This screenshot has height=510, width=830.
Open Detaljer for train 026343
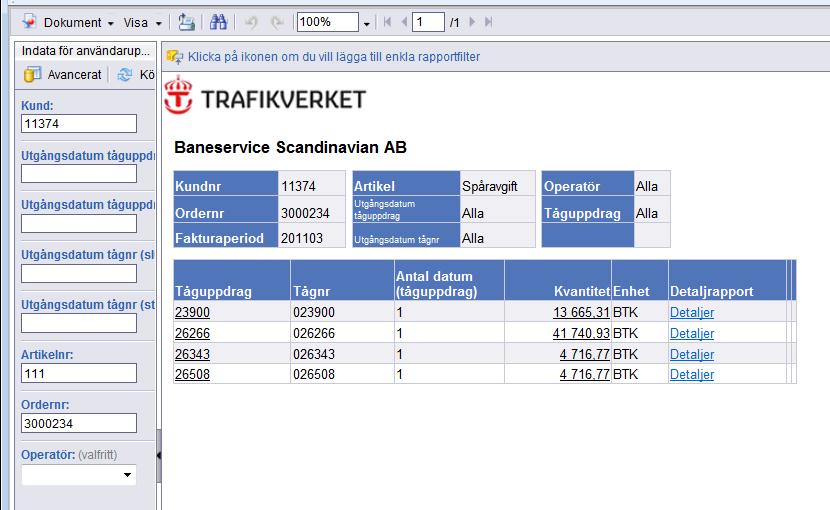pos(692,354)
